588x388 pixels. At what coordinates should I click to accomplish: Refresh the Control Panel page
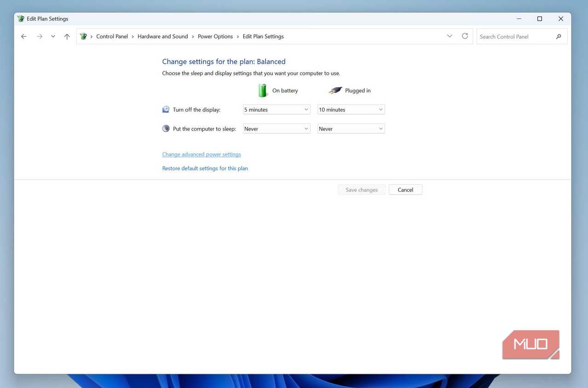click(465, 36)
